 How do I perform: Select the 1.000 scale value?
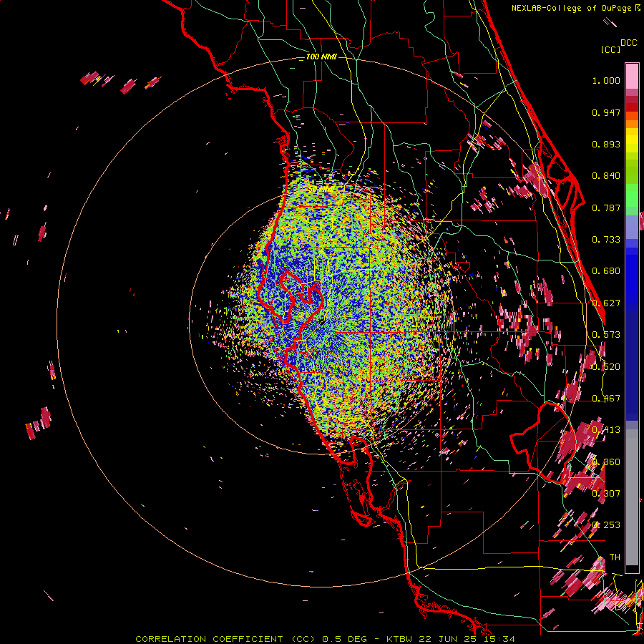pos(606,80)
